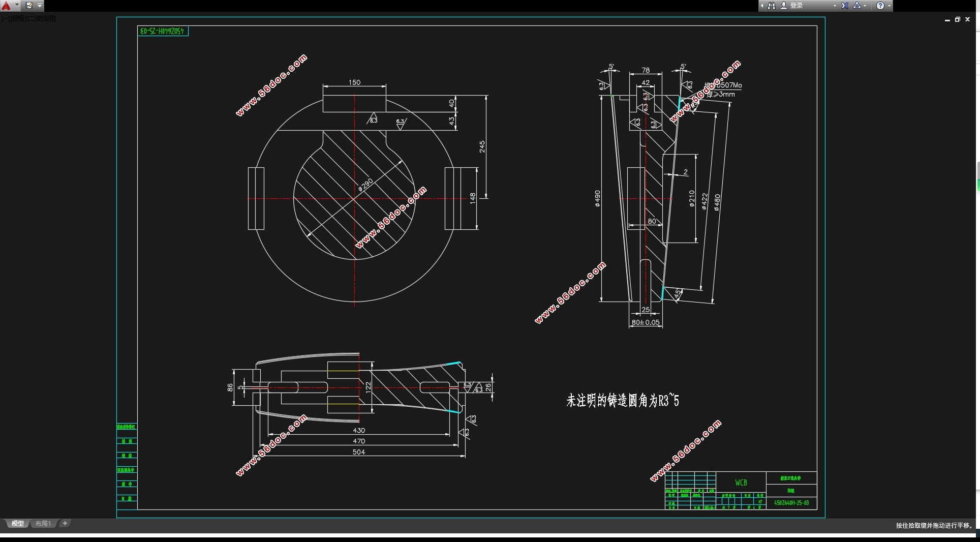Screen dimensions: 980x542
Task: Switch to the 布局1 layout tab
Action: coord(43,523)
